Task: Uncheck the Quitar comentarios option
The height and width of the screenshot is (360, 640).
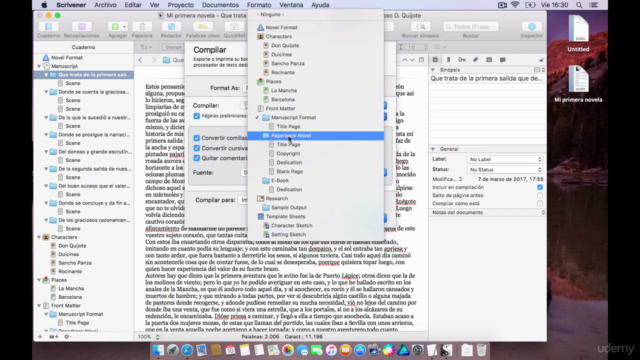Action: pyautogui.click(x=197, y=158)
